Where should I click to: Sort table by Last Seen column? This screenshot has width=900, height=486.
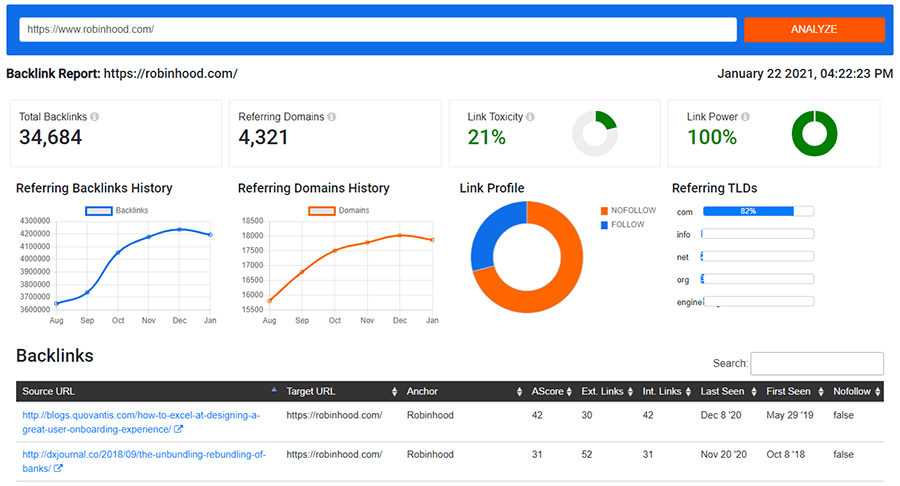point(728,391)
